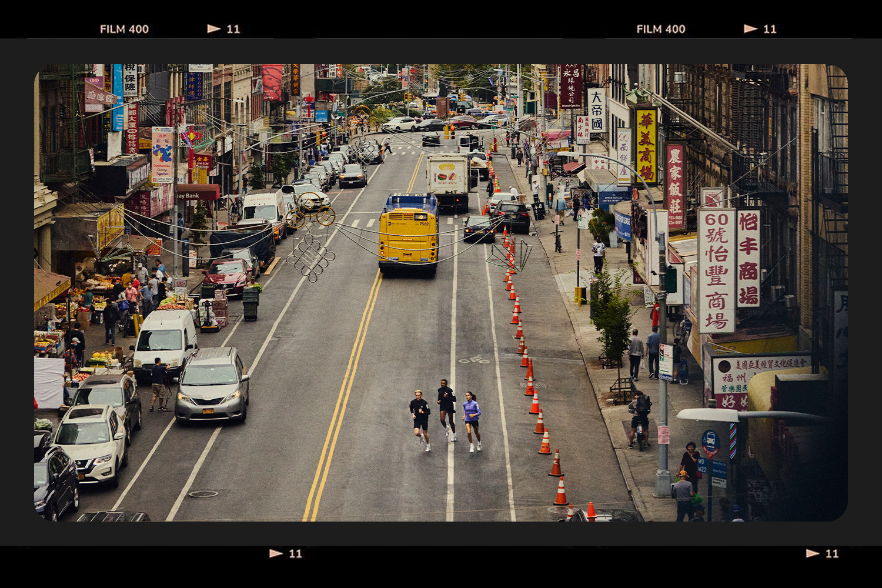Click the bicycle lane symbol painted on the road
Screen dimensions: 882x588
474,360
